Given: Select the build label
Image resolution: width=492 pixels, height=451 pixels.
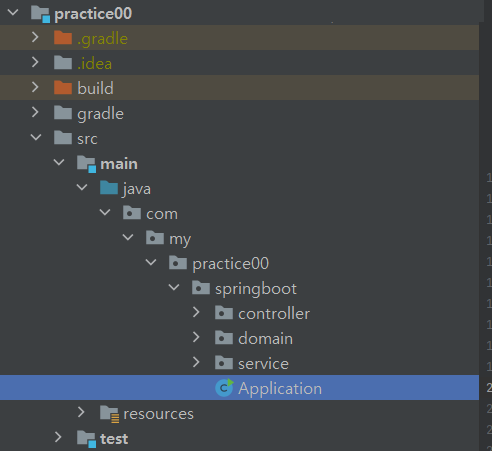Looking at the screenshot, I should tap(95, 88).
